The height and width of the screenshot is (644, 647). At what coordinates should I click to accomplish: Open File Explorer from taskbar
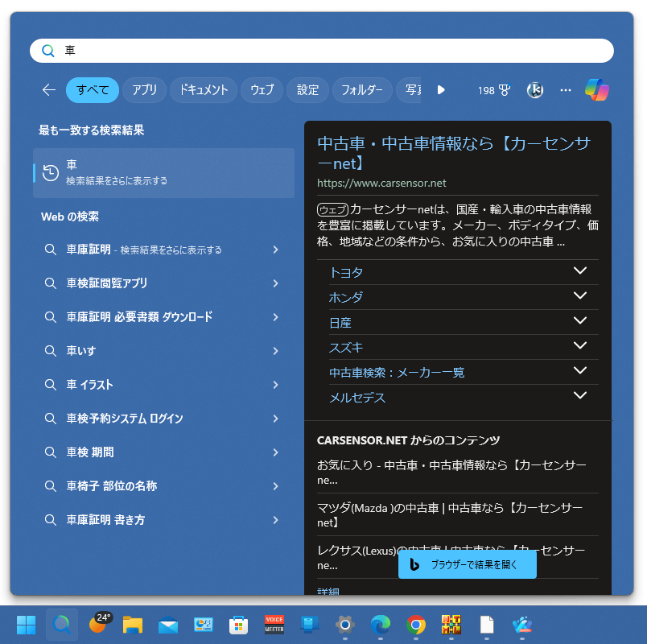pyautogui.click(x=133, y=625)
